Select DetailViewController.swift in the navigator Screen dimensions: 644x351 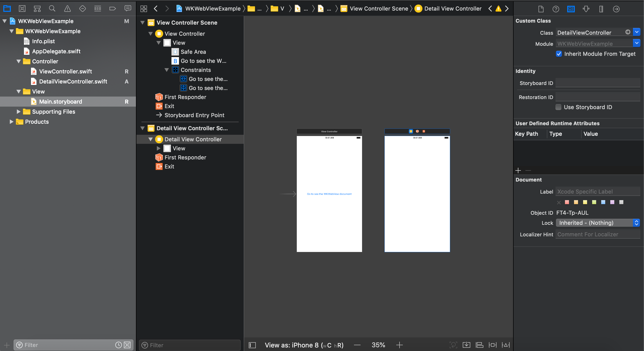pyautogui.click(x=73, y=81)
